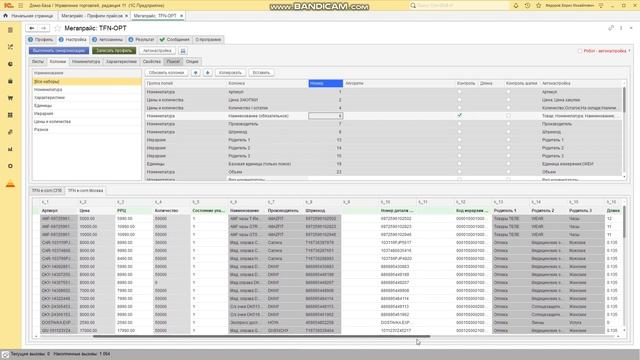
Task: Toggle Контроль шапки in Наименование (обязательное) row
Action: click(x=508, y=116)
